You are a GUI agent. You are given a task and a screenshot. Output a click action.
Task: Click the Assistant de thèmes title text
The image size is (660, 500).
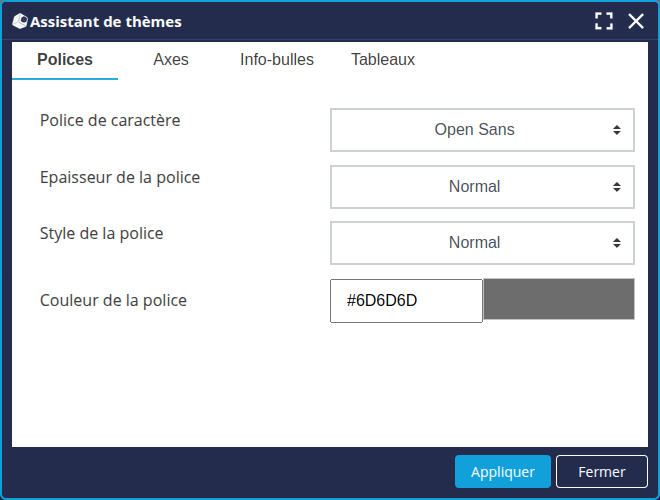tap(106, 22)
